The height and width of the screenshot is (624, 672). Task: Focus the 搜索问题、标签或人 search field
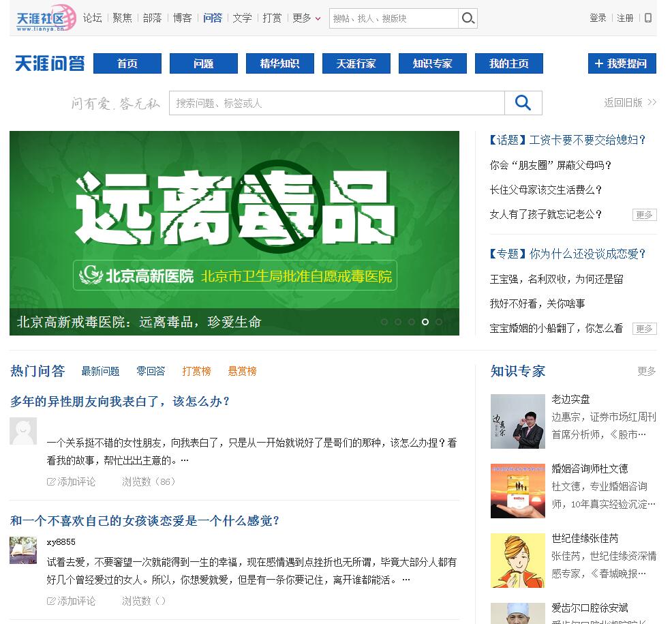click(337, 103)
